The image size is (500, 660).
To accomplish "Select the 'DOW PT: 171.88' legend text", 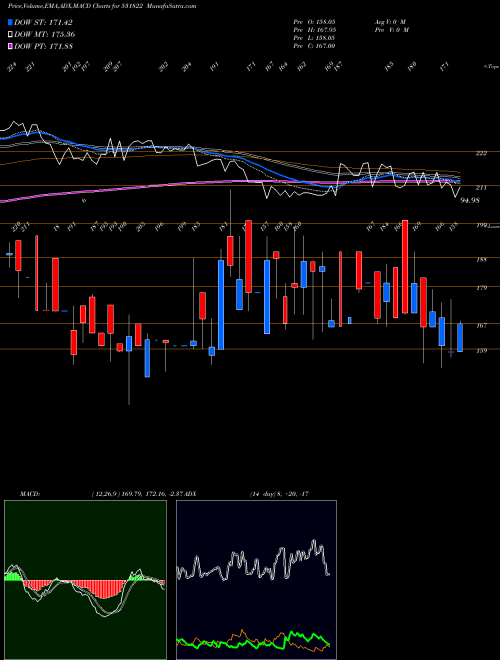I will click(43, 46).
